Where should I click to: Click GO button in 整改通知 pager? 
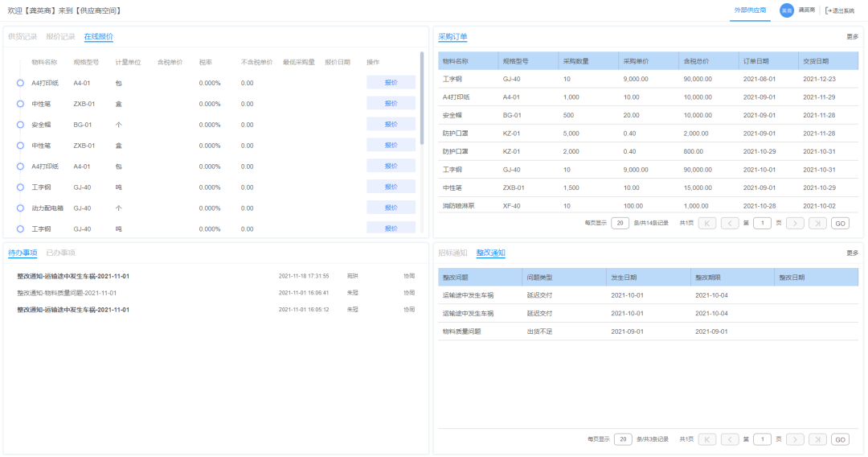[841, 439]
